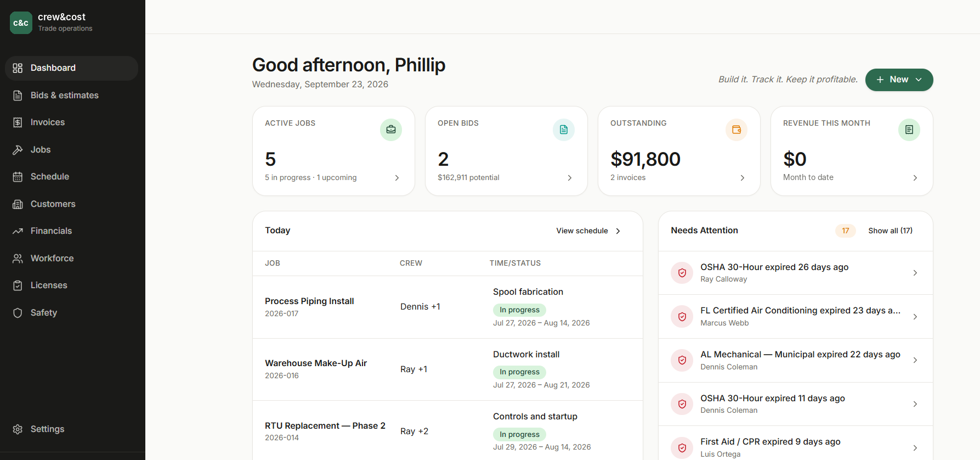Click the $91,800 outstanding amount
The width and height of the screenshot is (980, 460).
tap(645, 159)
